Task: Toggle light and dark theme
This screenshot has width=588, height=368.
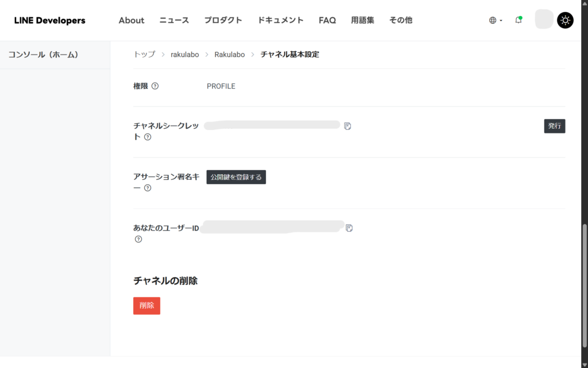Action: pos(565,20)
